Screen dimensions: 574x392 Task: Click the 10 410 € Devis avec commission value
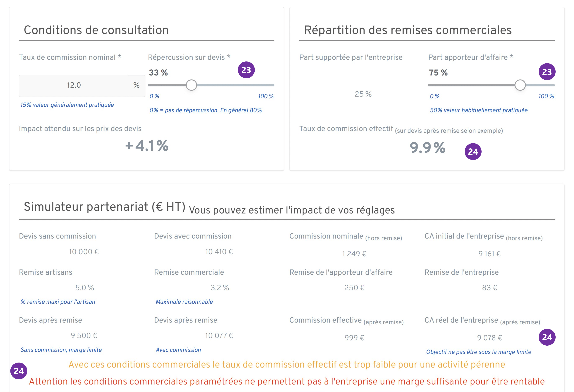click(x=219, y=252)
